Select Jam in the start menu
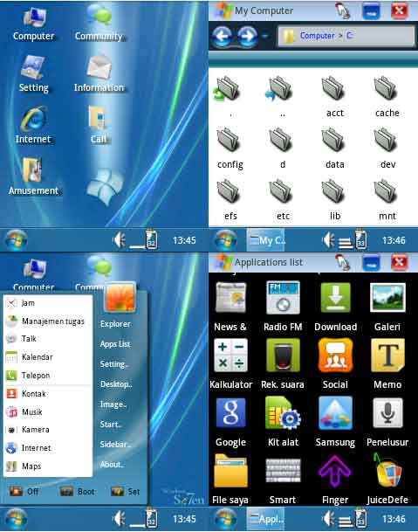418x532 pixels. click(47, 303)
